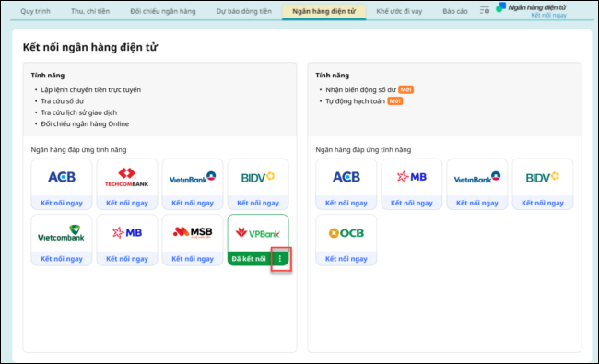The width and height of the screenshot is (599, 364).
Task: Click text Tự động hạch toán
Action: pyautogui.click(x=356, y=101)
